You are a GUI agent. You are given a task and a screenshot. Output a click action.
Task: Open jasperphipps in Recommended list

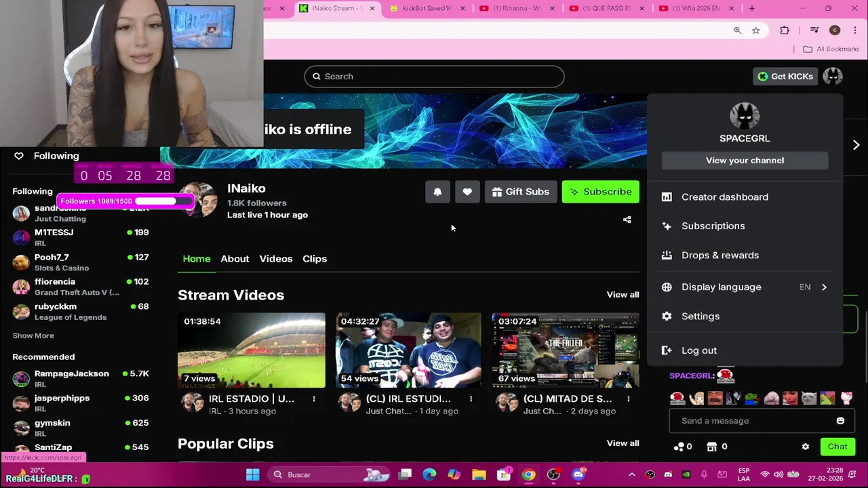tap(81, 403)
